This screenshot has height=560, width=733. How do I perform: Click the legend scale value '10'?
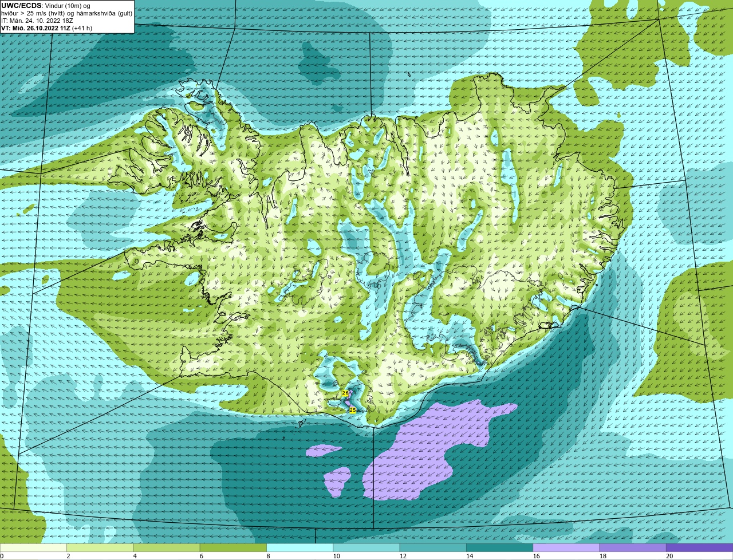point(336,556)
